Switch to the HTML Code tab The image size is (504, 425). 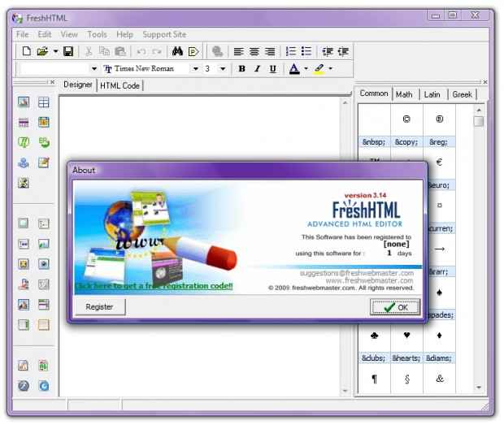pyautogui.click(x=119, y=86)
